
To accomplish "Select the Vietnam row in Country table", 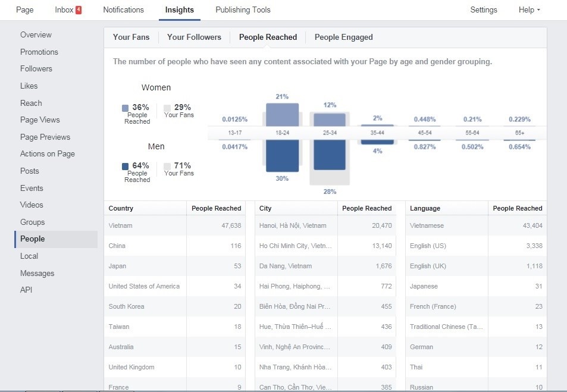I will 174,225.
